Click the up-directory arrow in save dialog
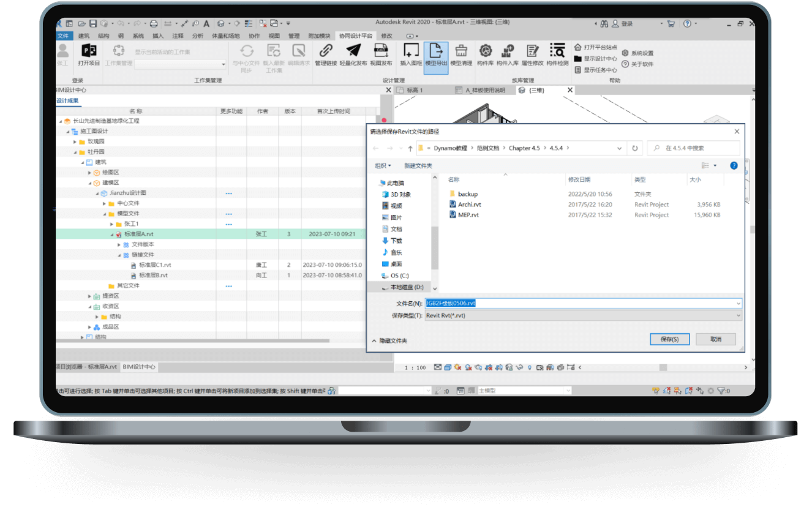The height and width of the screenshot is (507, 812). pyautogui.click(x=410, y=148)
